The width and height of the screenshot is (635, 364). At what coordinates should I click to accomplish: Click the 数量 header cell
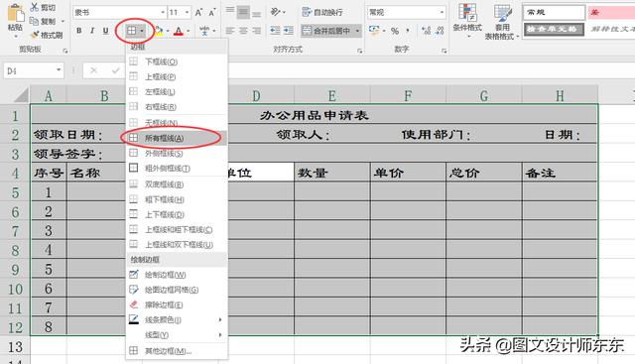331,173
